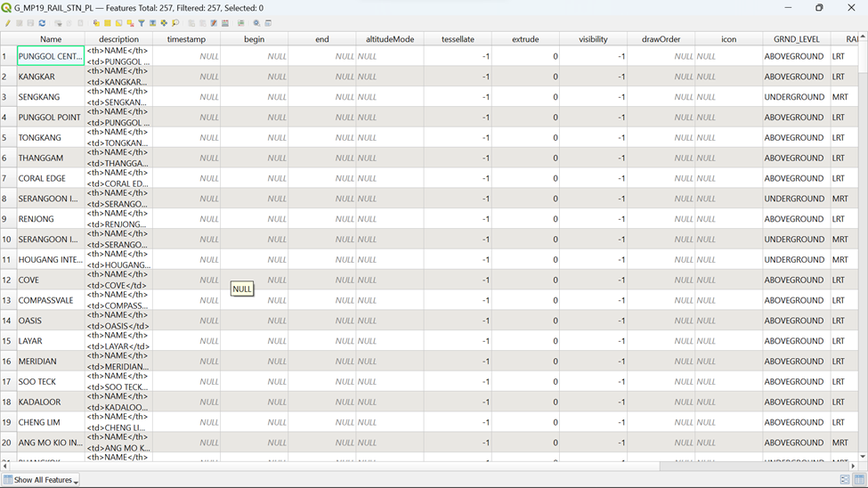Reload the attribute table
This screenshot has width=868, height=488.
point(42,23)
